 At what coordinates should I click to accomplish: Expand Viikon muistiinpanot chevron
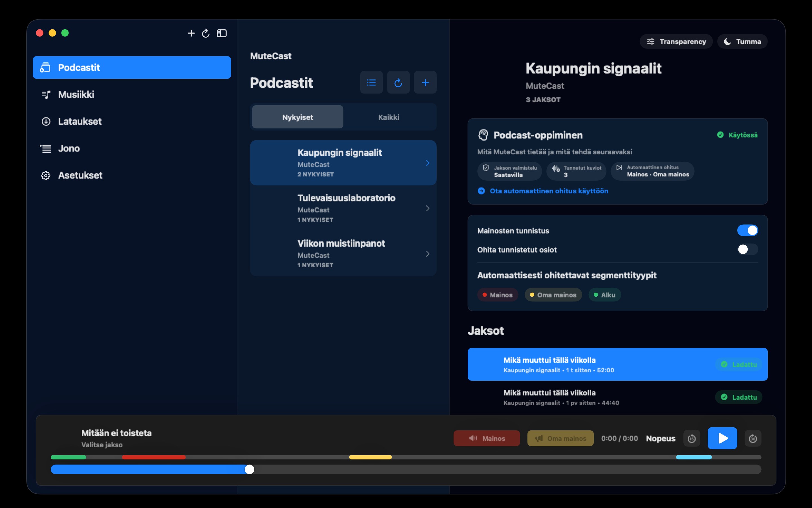click(x=427, y=254)
